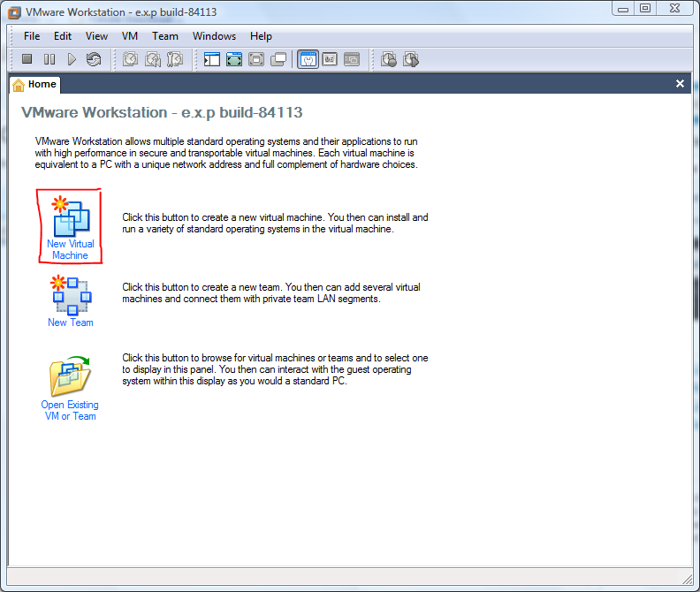Click the Revert to Snapshot icon

tap(153, 59)
